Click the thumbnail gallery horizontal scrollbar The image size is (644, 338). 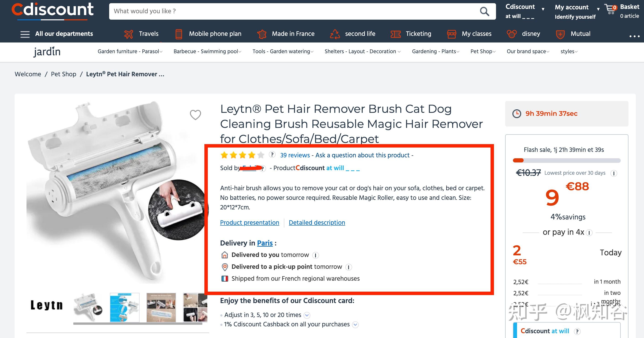pyautogui.click(x=137, y=324)
